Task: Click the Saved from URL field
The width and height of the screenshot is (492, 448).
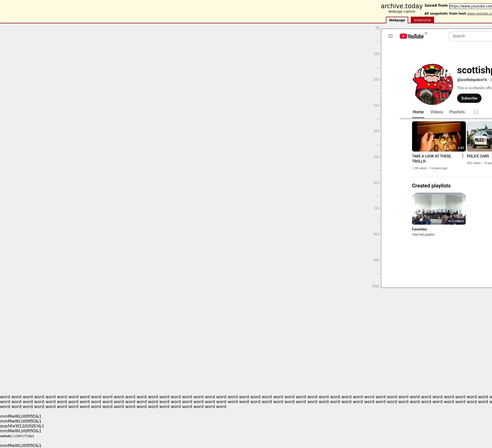Action: [470, 6]
